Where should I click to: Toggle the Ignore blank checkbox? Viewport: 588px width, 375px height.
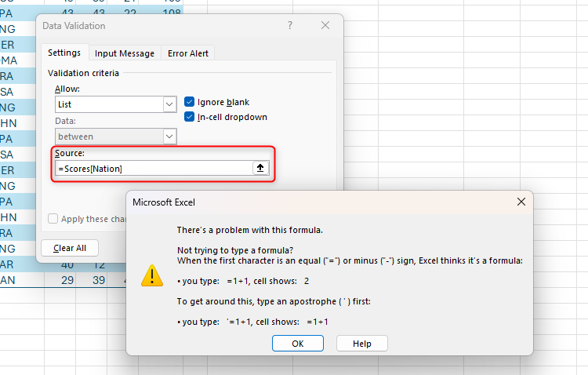(190, 102)
